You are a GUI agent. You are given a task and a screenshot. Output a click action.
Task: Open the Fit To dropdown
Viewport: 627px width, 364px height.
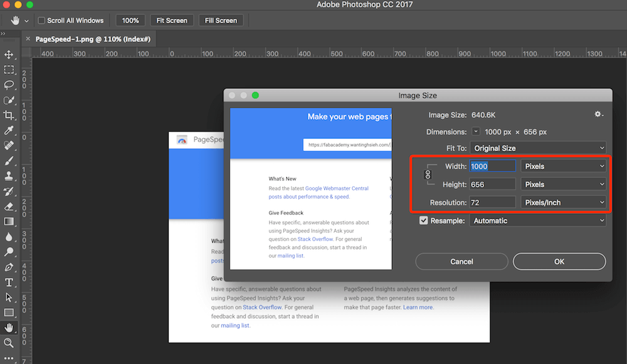538,148
